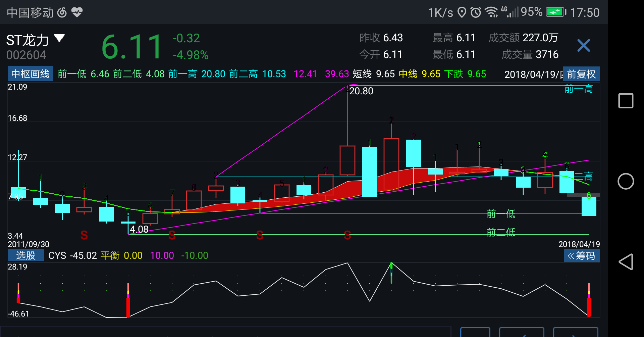The image size is (644, 337).
Task: Tap the 前一低 6.46 indicator value
Action: (83, 74)
